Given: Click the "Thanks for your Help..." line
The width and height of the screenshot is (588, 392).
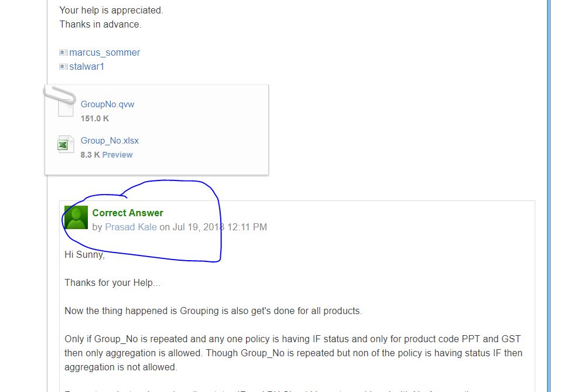Looking at the screenshot, I should [x=112, y=282].
